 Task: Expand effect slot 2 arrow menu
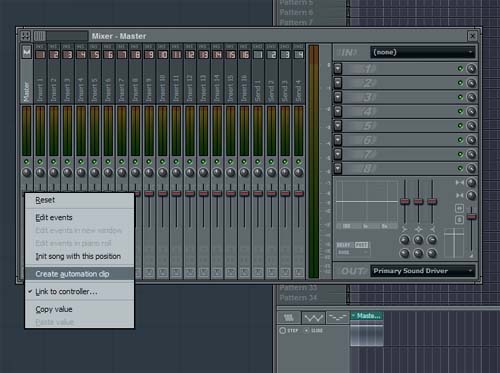338,83
